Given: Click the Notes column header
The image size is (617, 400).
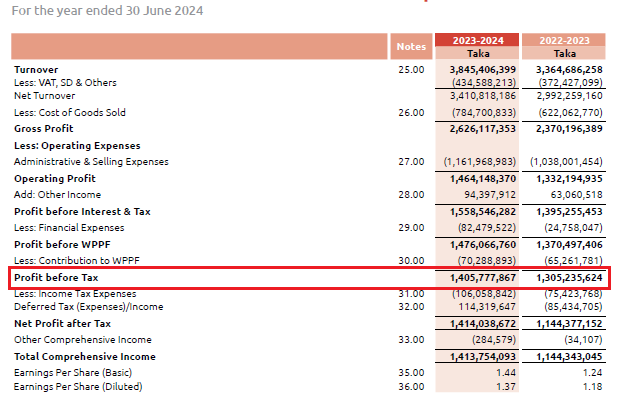Looking at the screenshot, I should click(410, 46).
